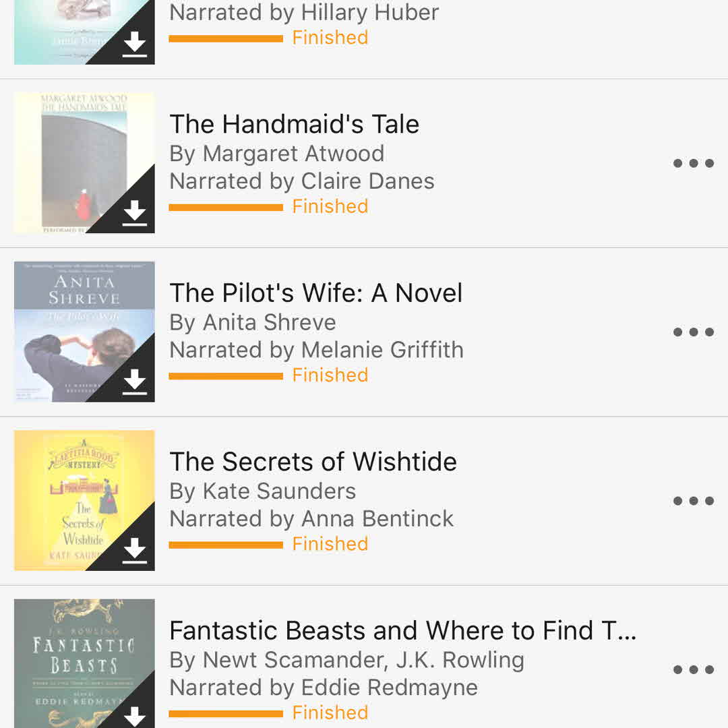Tap download icon on The Handmaid's Tale cover
This screenshot has height=728, width=728.
tap(135, 213)
